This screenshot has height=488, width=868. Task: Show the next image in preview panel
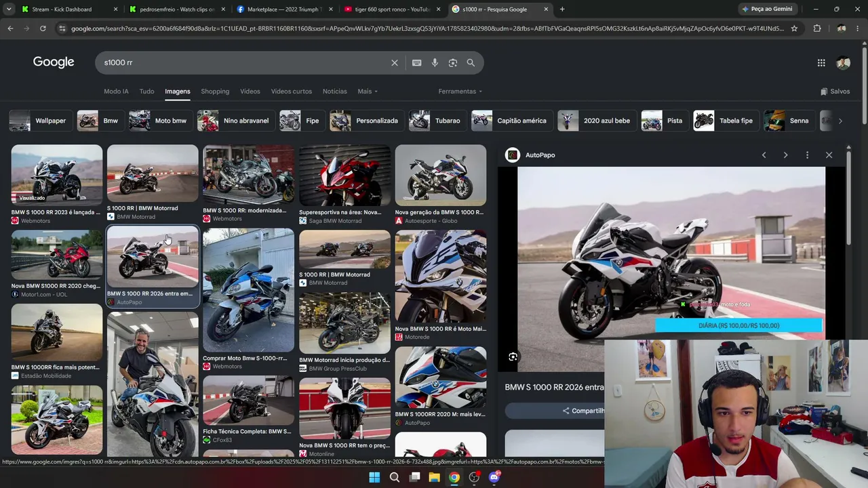(x=785, y=155)
